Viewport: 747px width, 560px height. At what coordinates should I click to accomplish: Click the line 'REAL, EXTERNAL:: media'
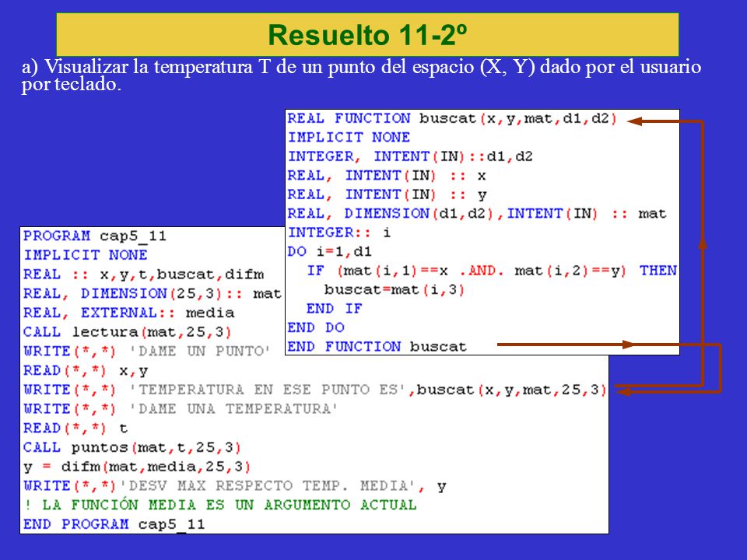tap(128, 313)
